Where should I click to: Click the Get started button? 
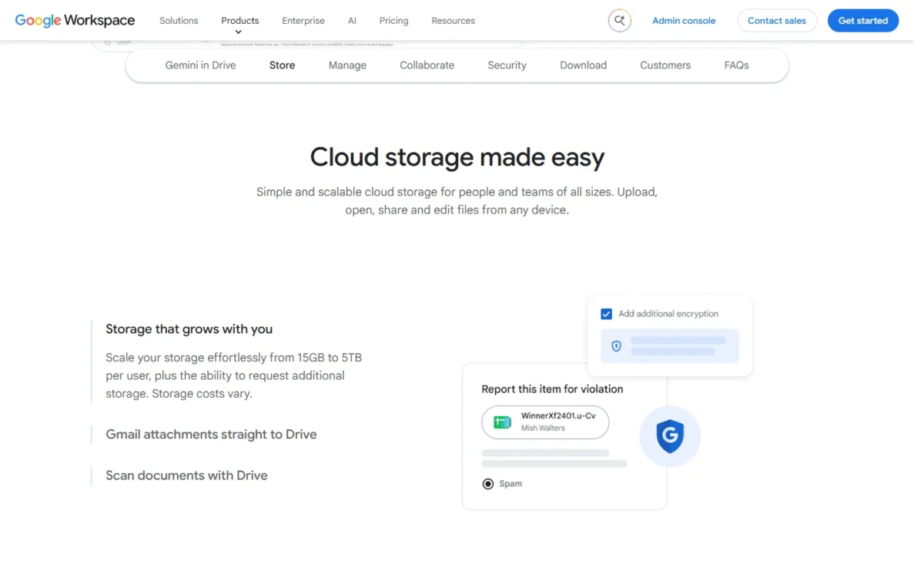(x=863, y=21)
